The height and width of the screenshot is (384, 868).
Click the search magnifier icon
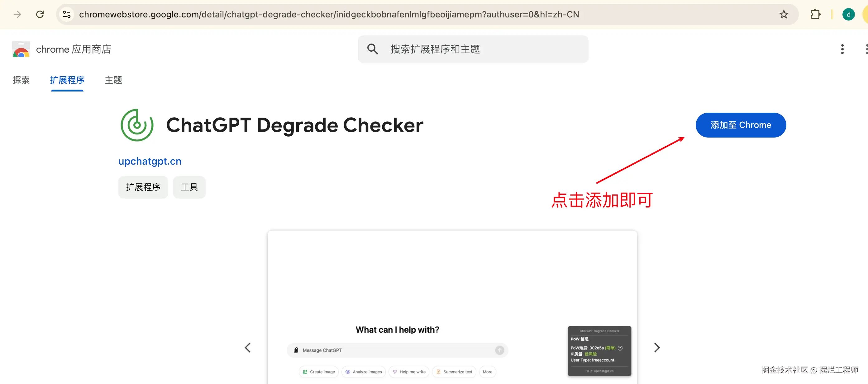(x=372, y=49)
